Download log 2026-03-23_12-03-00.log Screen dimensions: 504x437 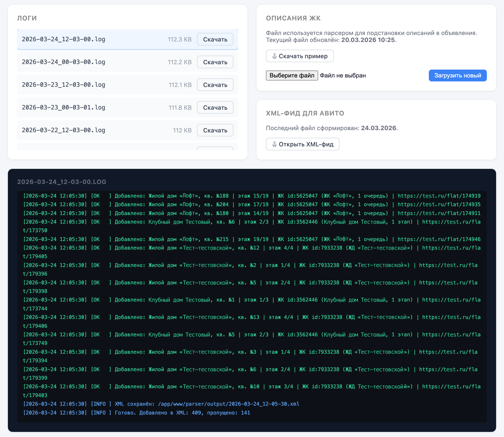215,85
